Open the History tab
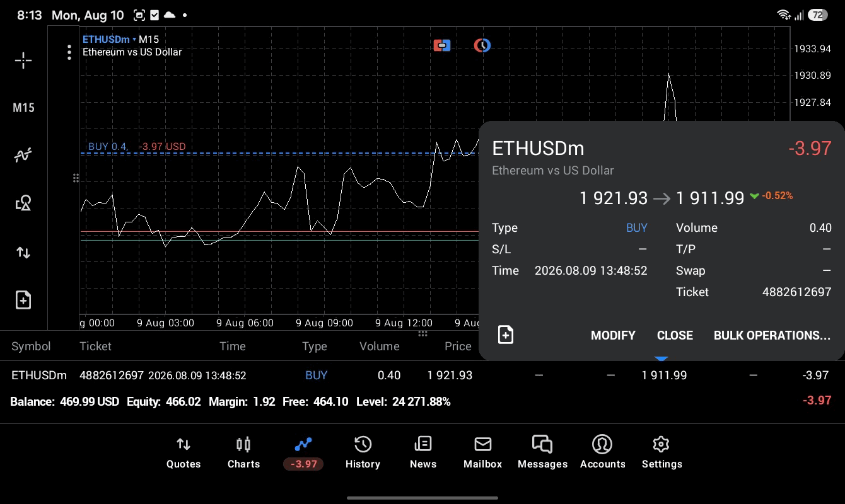 363,452
